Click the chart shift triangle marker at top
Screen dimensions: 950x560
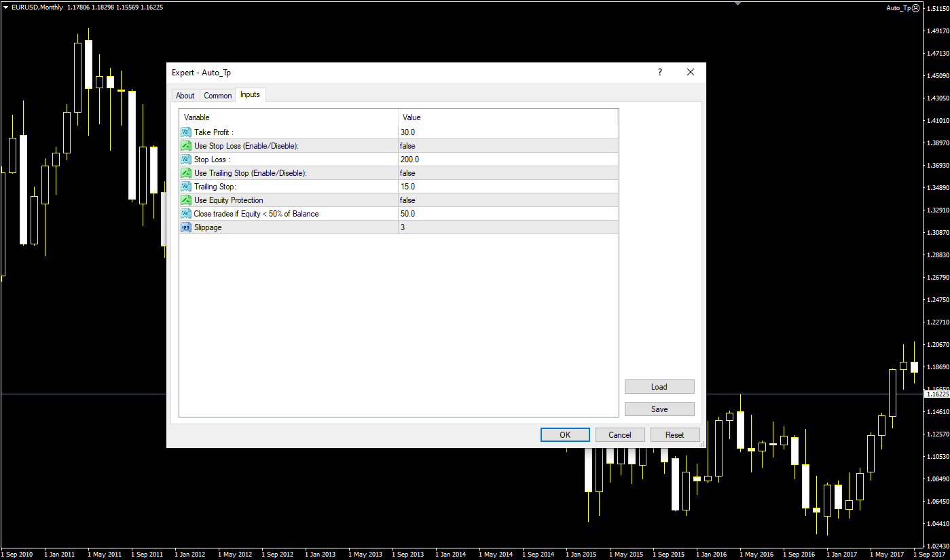[738, 3]
